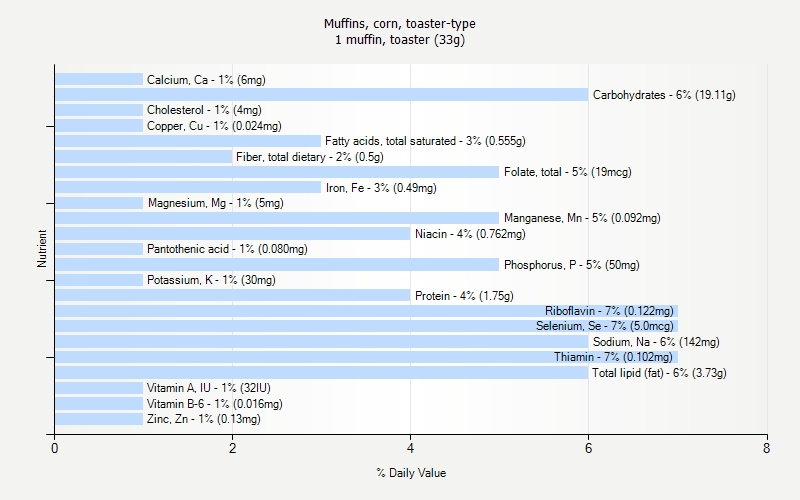
Task: Select the 'Niacin - 4% (0.762mg)' label
Action: coord(470,234)
